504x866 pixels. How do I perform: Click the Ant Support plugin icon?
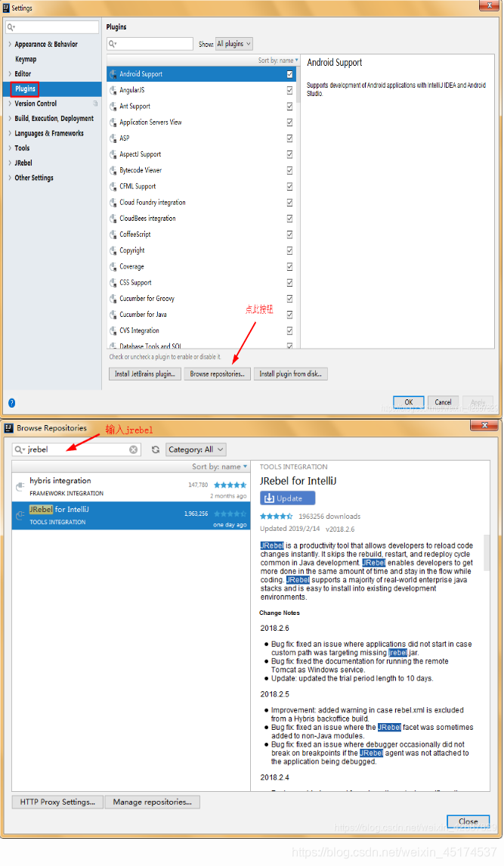click(x=113, y=106)
